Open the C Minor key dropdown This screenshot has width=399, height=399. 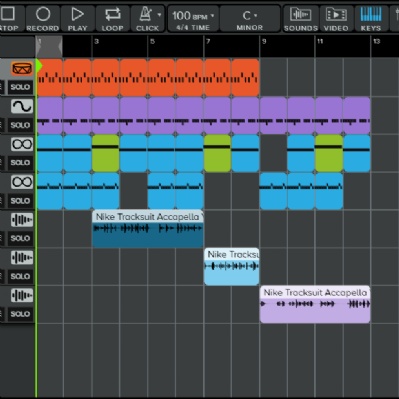tap(250, 19)
